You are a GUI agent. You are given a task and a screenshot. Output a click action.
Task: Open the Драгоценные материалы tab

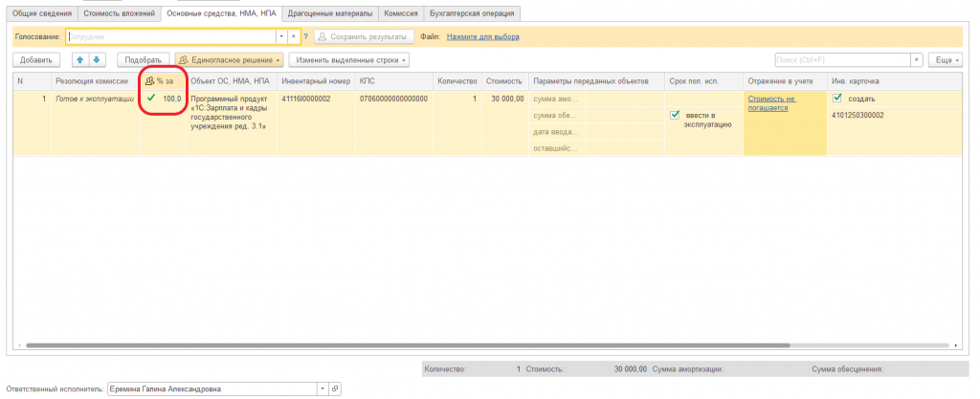(x=329, y=13)
